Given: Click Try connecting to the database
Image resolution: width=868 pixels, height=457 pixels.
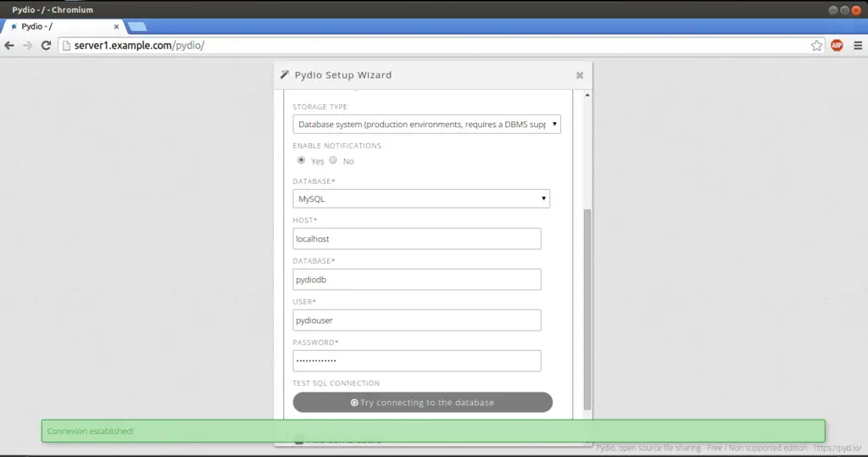Looking at the screenshot, I should coord(422,402).
